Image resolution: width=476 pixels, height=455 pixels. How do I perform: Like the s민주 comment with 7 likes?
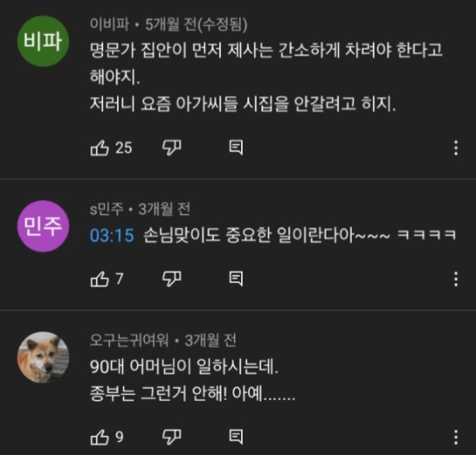pyautogui.click(x=100, y=279)
